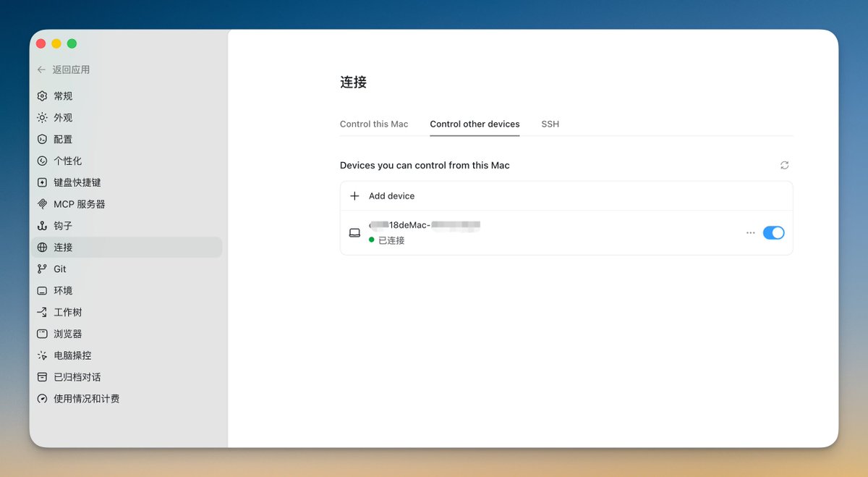
Task: Select 已归档对话 in sidebar
Action: click(126, 377)
